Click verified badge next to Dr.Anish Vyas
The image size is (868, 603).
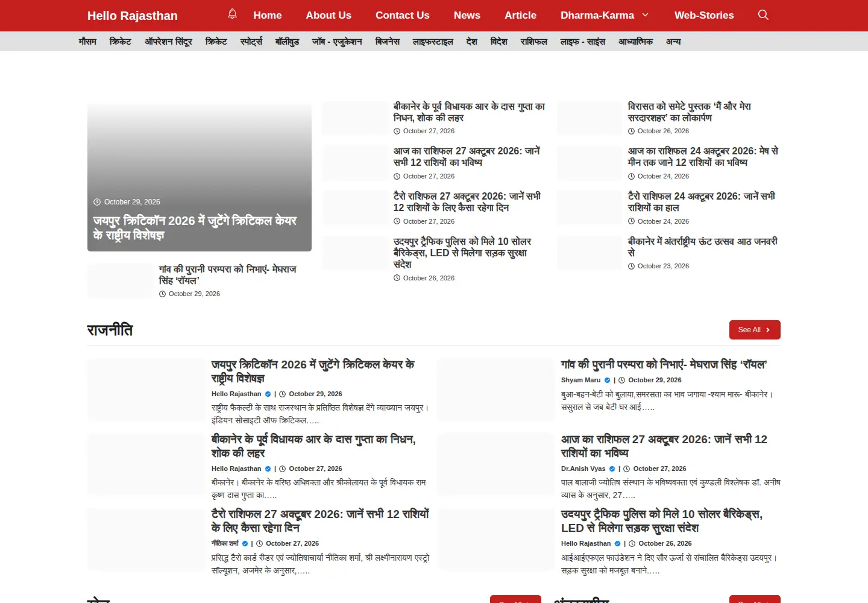click(612, 469)
